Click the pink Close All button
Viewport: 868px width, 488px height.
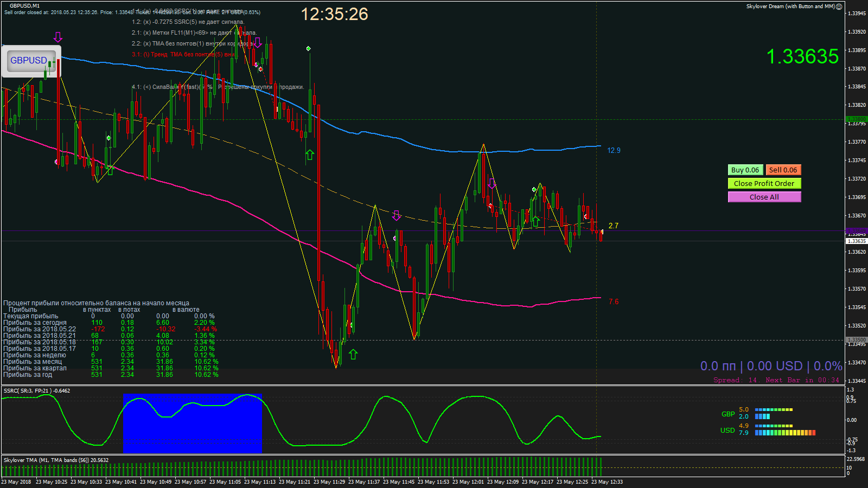pyautogui.click(x=764, y=197)
